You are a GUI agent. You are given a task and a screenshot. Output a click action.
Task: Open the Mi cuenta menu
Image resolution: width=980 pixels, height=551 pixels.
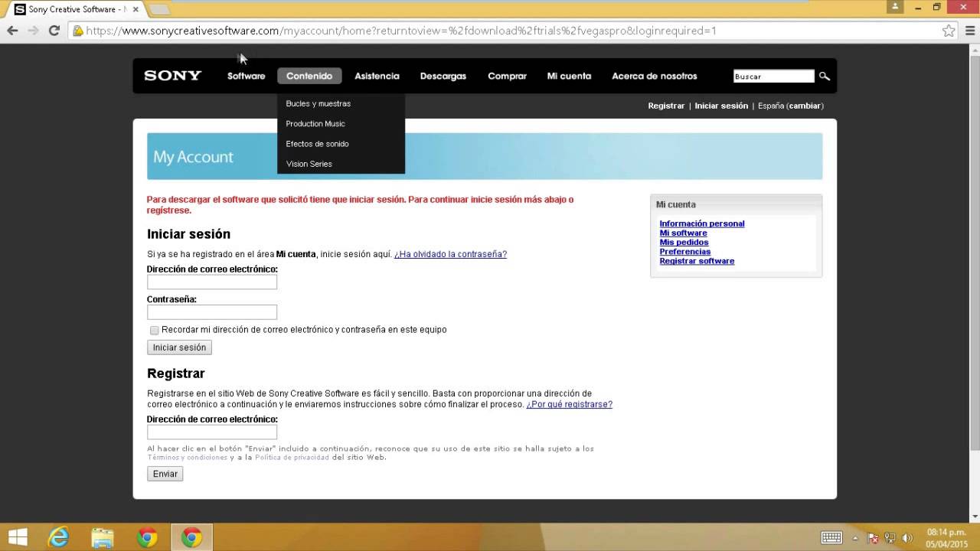(x=569, y=76)
